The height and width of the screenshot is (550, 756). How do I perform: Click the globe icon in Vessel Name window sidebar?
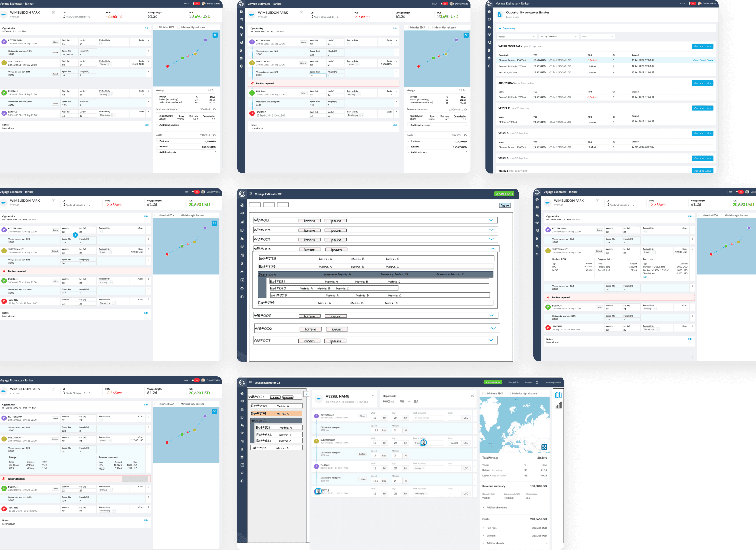click(x=242, y=393)
